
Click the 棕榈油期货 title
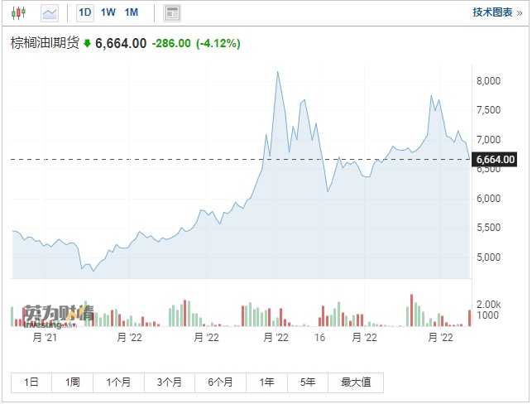pos(44,44)
